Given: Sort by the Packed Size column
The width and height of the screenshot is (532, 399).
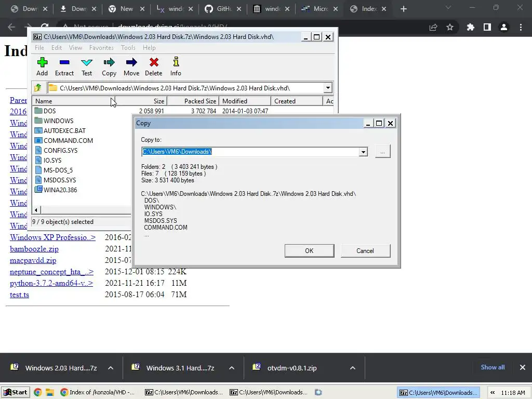Looking at the screenshot, I should tap(193, 101).
